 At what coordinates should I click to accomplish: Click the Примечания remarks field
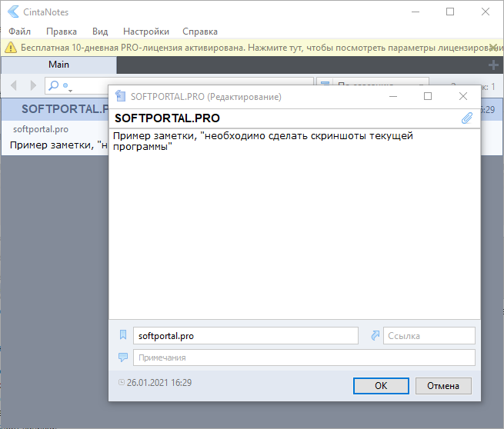[304, 357]
